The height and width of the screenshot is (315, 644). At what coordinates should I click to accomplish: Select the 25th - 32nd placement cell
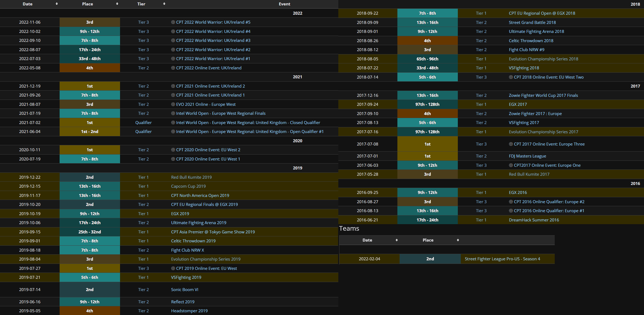click(x=90, y=232)
